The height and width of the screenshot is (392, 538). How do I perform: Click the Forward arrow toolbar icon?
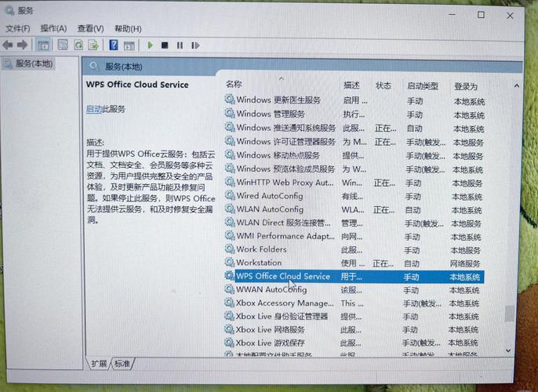(x=23, y=45)
